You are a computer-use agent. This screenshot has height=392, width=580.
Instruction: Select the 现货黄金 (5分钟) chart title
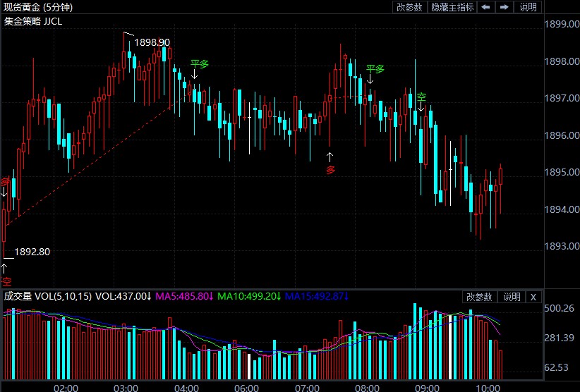click(37, 7)
